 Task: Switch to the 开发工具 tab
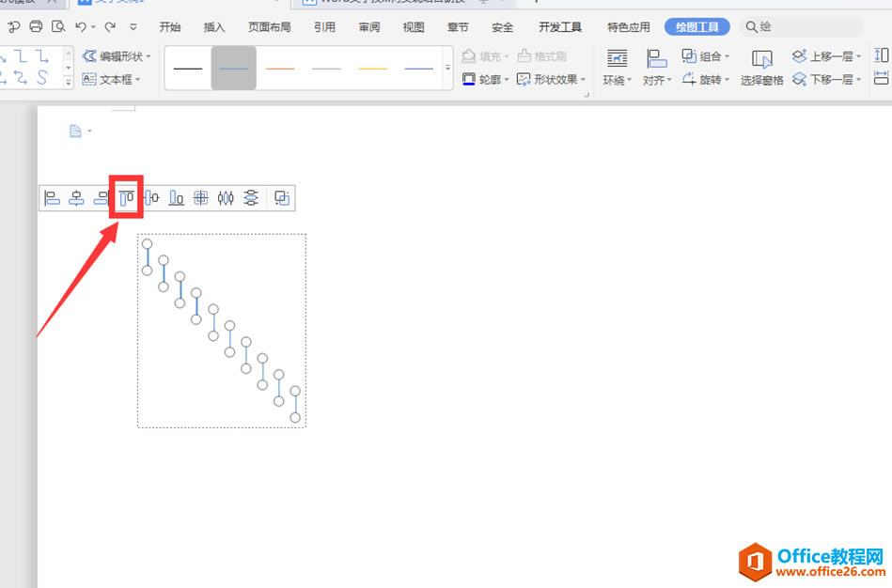coord(560,26)
